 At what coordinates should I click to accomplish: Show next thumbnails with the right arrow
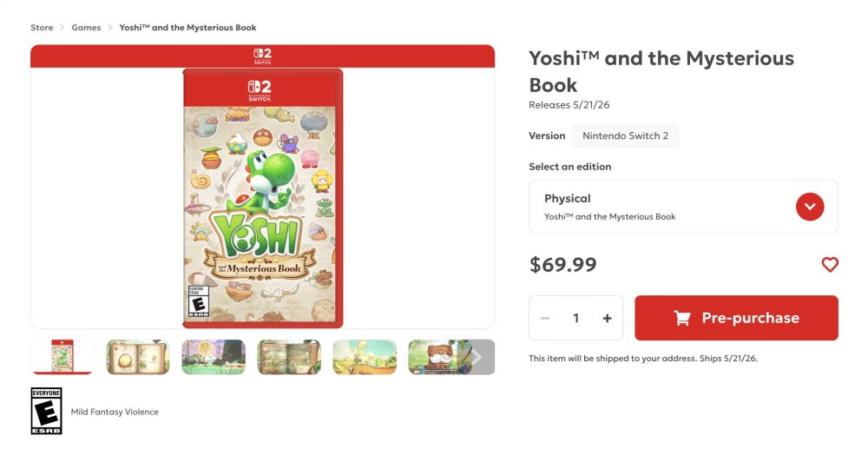pyautogui.click(x=477, y=357)
